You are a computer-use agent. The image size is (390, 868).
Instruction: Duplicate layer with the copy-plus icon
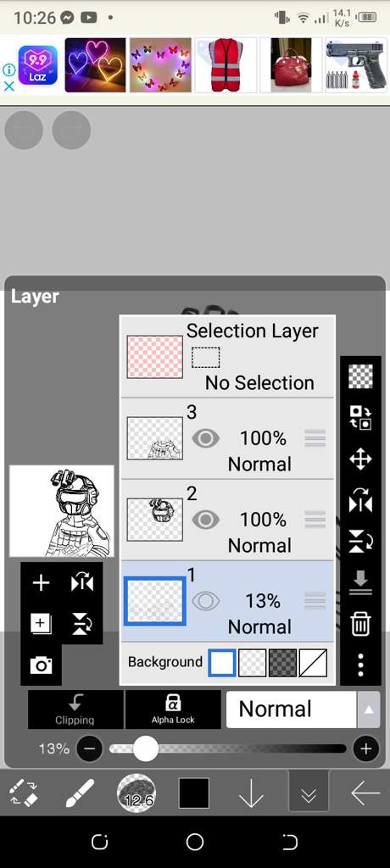[41, 624]
